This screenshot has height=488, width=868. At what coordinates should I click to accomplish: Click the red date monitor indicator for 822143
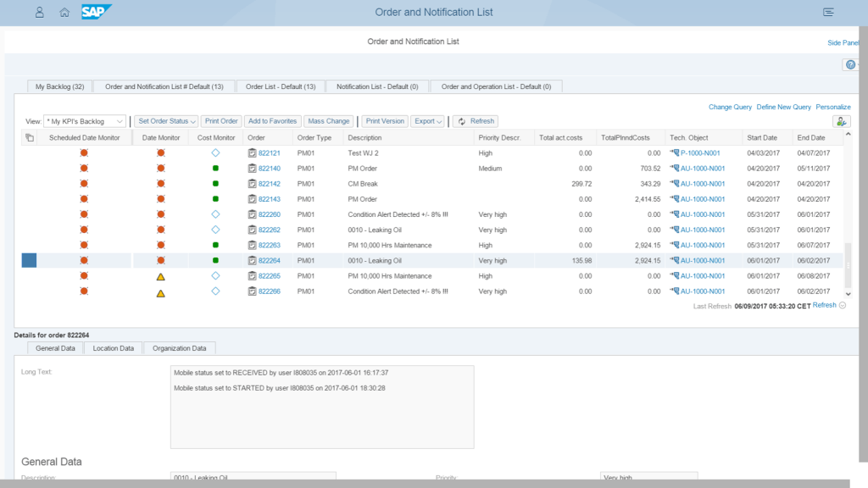pos(160,199)
